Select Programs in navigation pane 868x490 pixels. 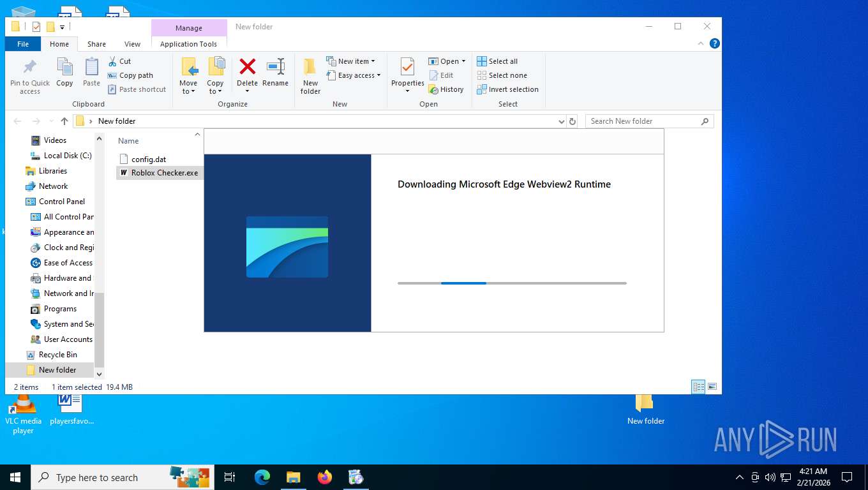pos(60,309)
